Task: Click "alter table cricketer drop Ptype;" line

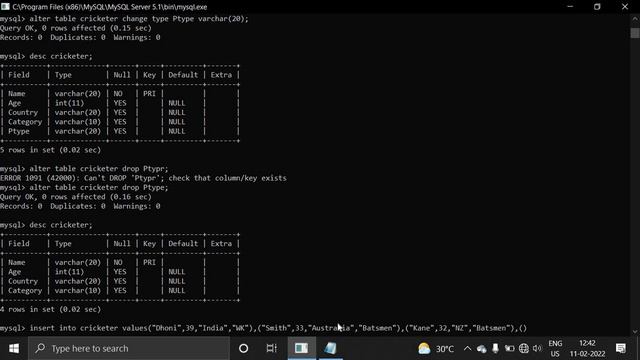Action: pos(84,187)
